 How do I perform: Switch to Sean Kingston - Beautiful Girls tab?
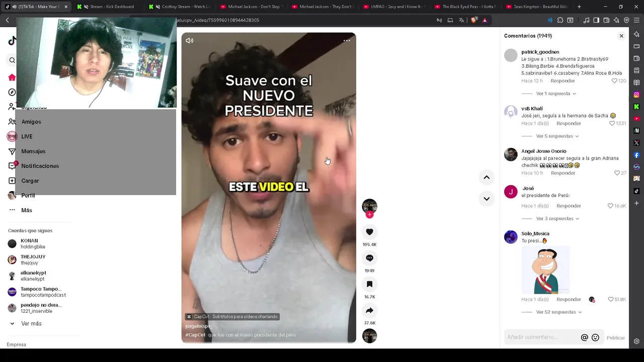(x=537, y=7)
